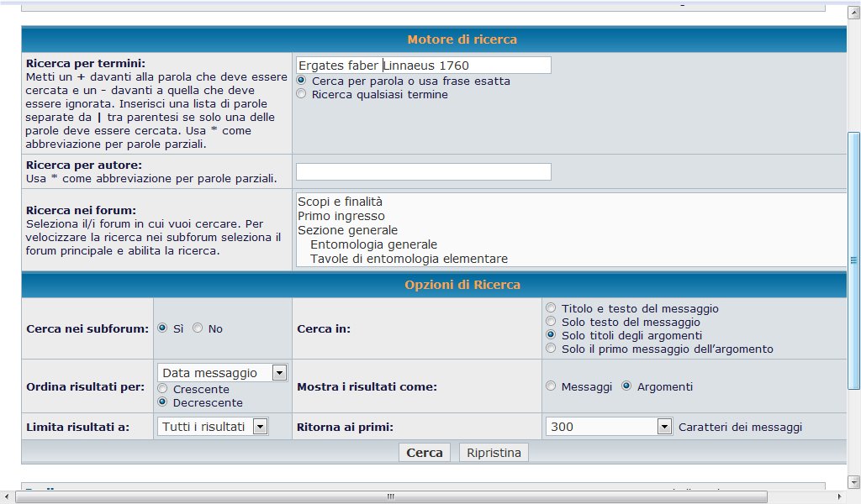
Task: Click the 'Ripristina' reset button
Action: pos(494,453)
